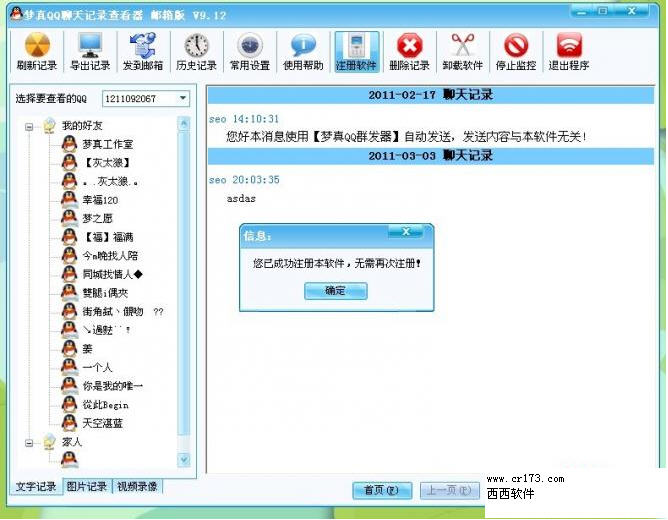Screen dimensions: 668x520
Task: Open the QQ number dropdown 1211092067
Action: 146,98
